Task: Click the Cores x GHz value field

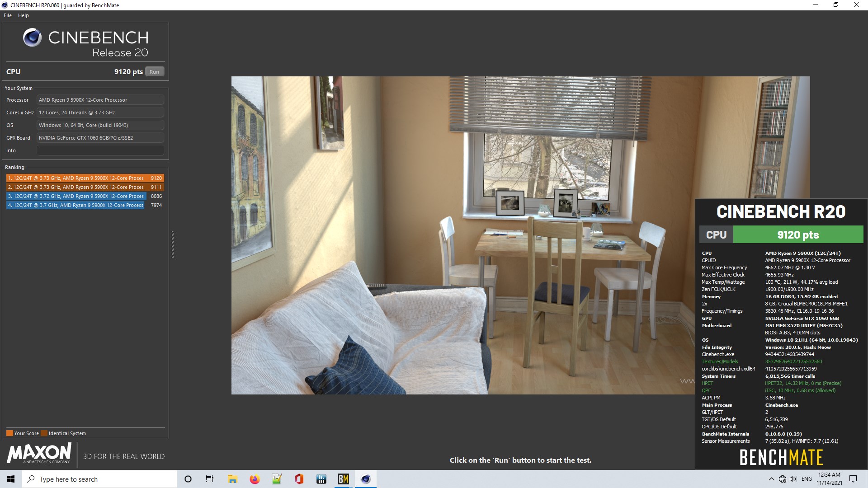Action: tap(100, 113)
